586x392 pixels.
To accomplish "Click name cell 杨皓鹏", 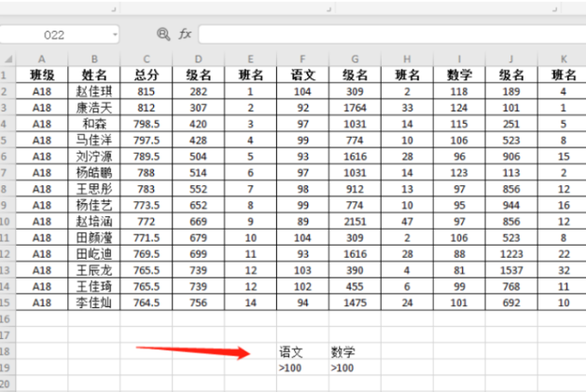I will click(x=95, y=173).
